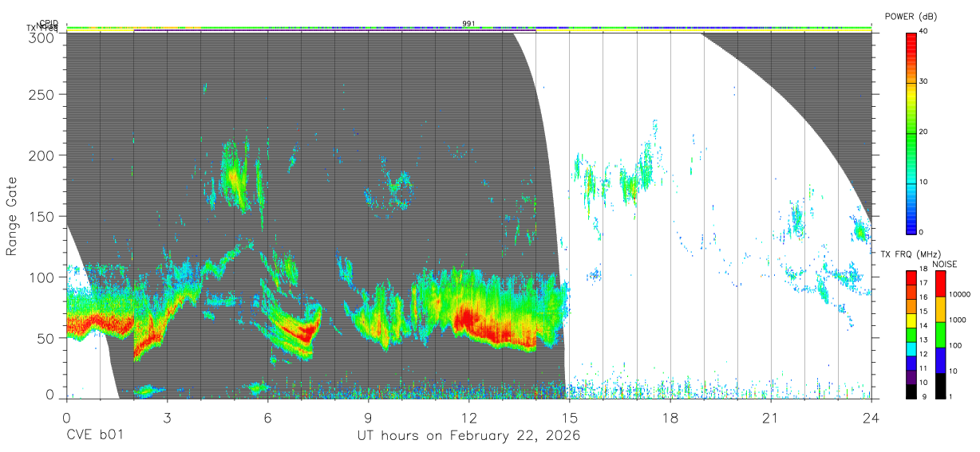Click the '18' tick on UT hours axis

(x=670, y=417)
